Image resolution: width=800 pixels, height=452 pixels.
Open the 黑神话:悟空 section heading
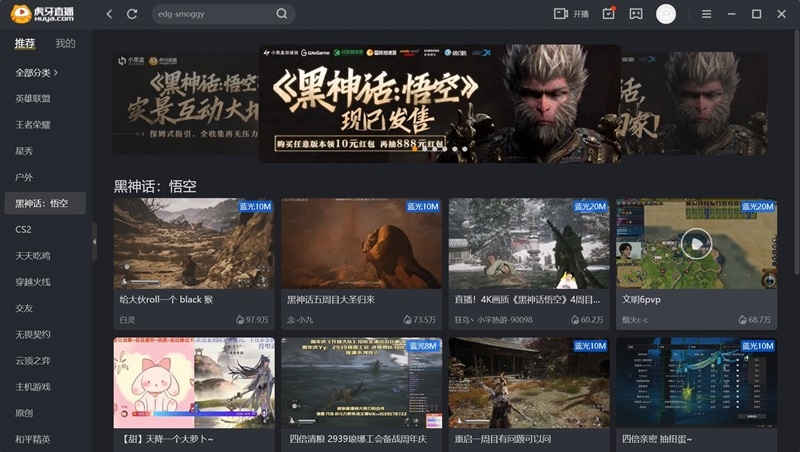point(155,186)
